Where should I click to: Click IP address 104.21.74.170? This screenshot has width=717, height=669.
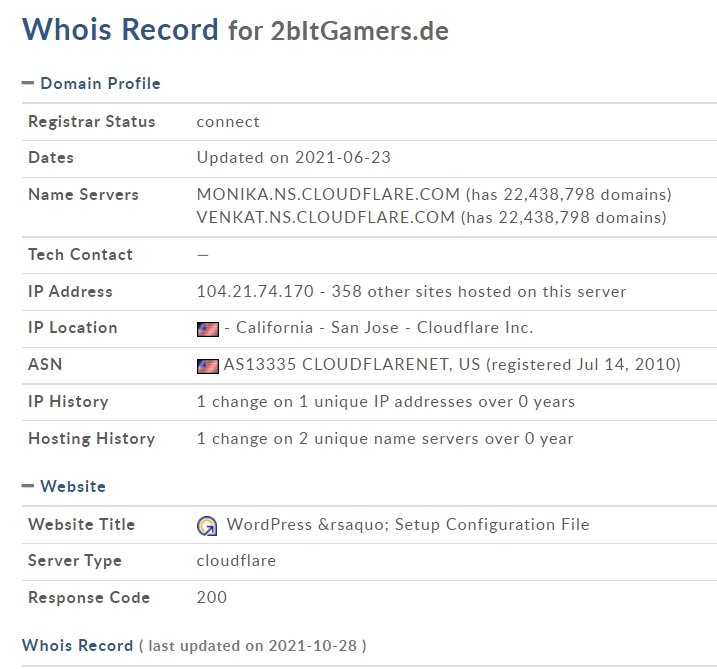click(x=255, y=291)
